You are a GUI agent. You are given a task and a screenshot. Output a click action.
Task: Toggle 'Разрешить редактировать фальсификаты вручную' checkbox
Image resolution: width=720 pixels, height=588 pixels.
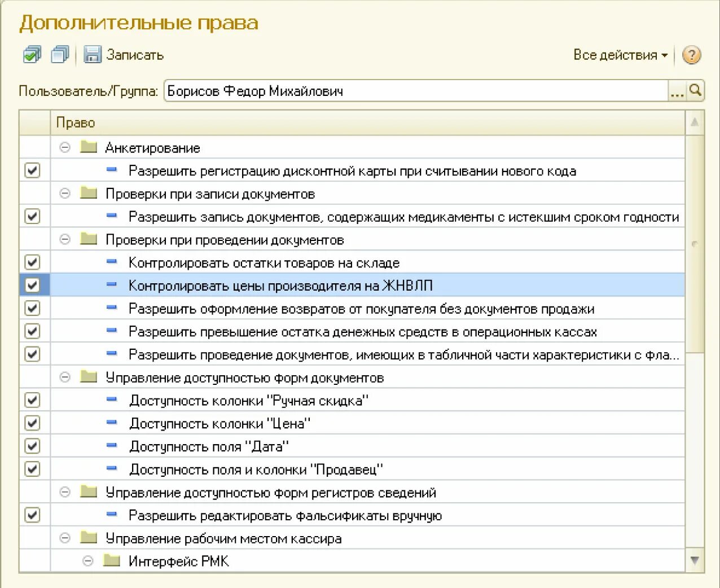pos(33,515)
